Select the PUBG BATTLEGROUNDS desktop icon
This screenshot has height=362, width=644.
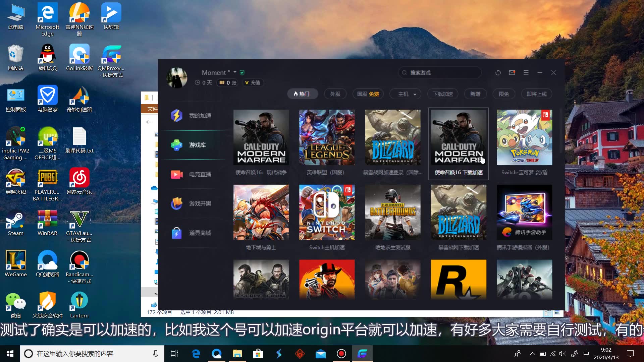click(47, 185)
